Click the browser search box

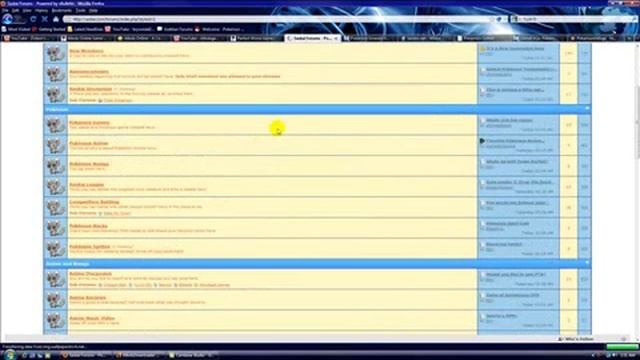(x=573, y=19)
